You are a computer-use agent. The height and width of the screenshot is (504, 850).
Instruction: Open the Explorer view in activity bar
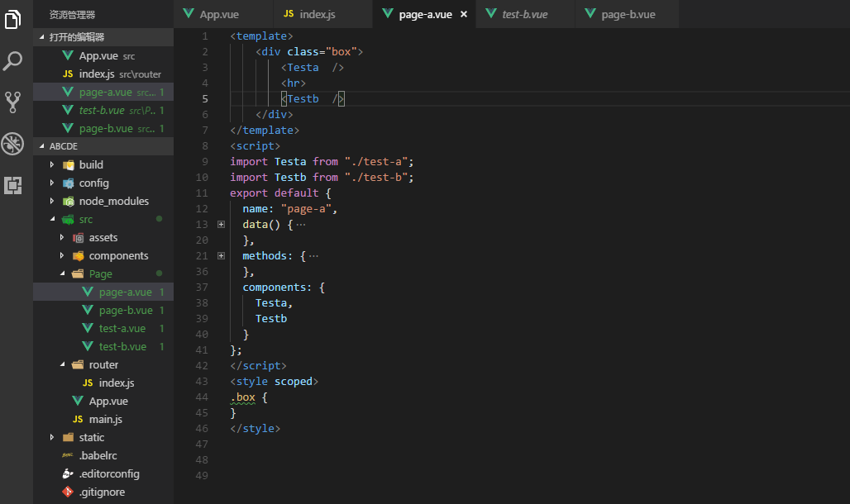pos(12,20)
